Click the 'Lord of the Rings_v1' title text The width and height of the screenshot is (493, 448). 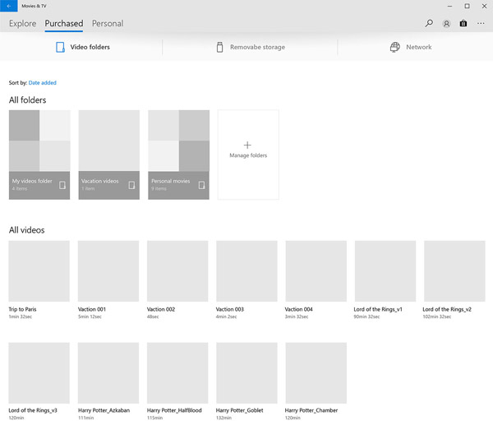(x=378, y=309)
